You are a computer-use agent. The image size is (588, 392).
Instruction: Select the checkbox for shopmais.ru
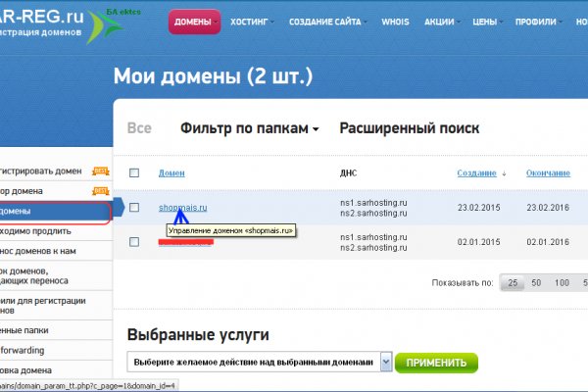tap(134, 207)
